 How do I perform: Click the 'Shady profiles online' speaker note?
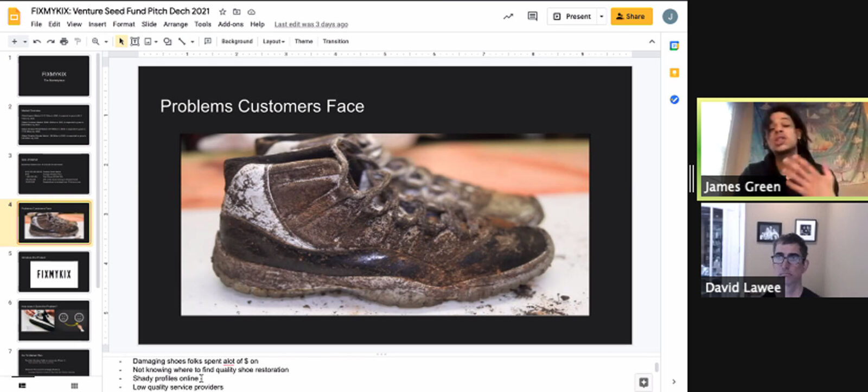pyautogui.click(x=165, y=378)
